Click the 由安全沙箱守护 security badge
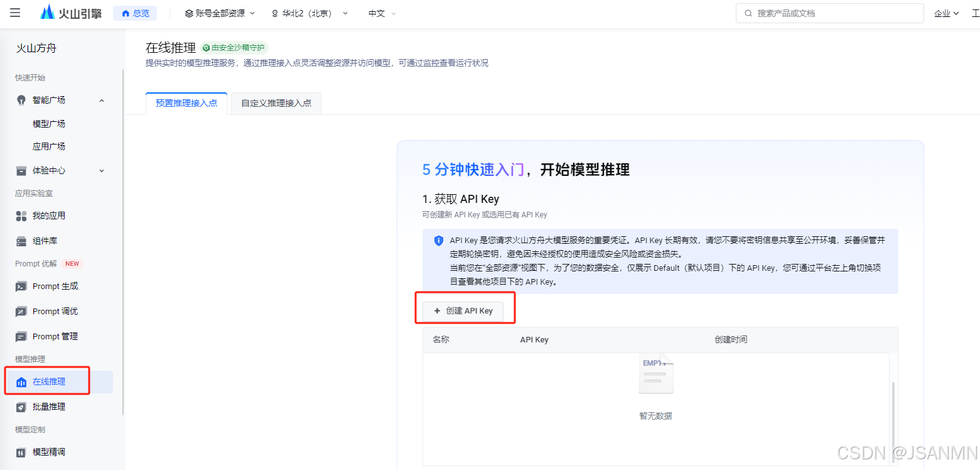 tap(235, 47)
